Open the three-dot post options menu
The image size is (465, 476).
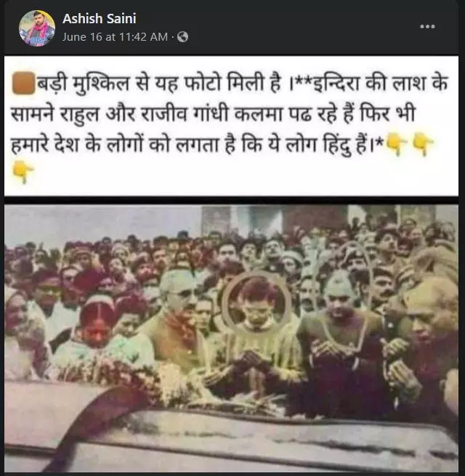[x=427, y=27]
